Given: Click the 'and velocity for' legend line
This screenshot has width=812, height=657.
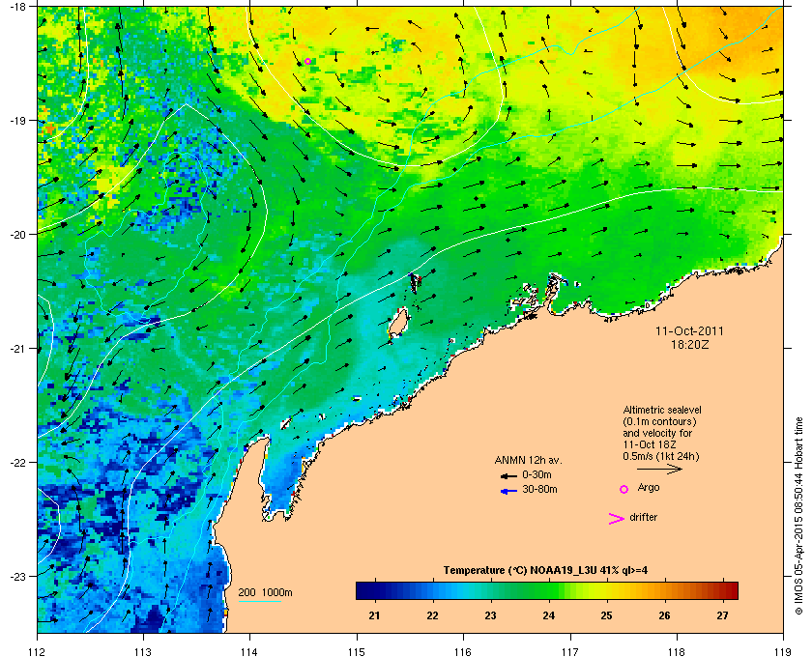Looking at the screenshot, I should tap(657, 433).
